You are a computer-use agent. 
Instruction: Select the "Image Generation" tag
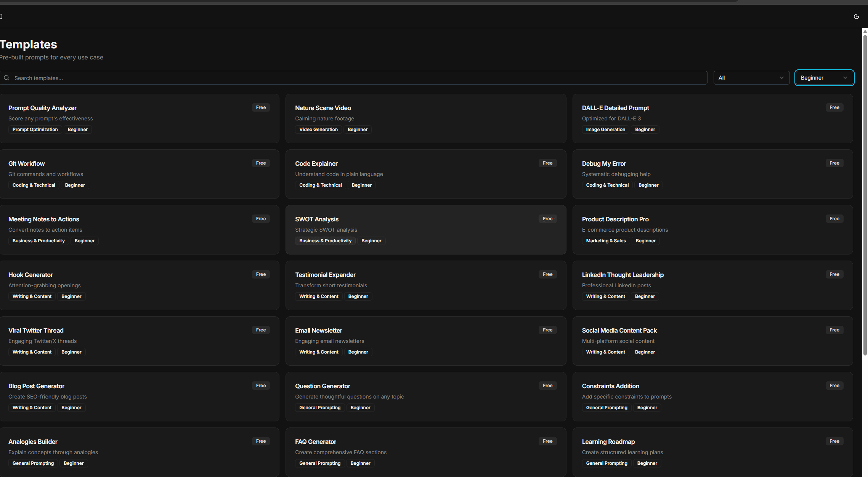pos(605,129)
